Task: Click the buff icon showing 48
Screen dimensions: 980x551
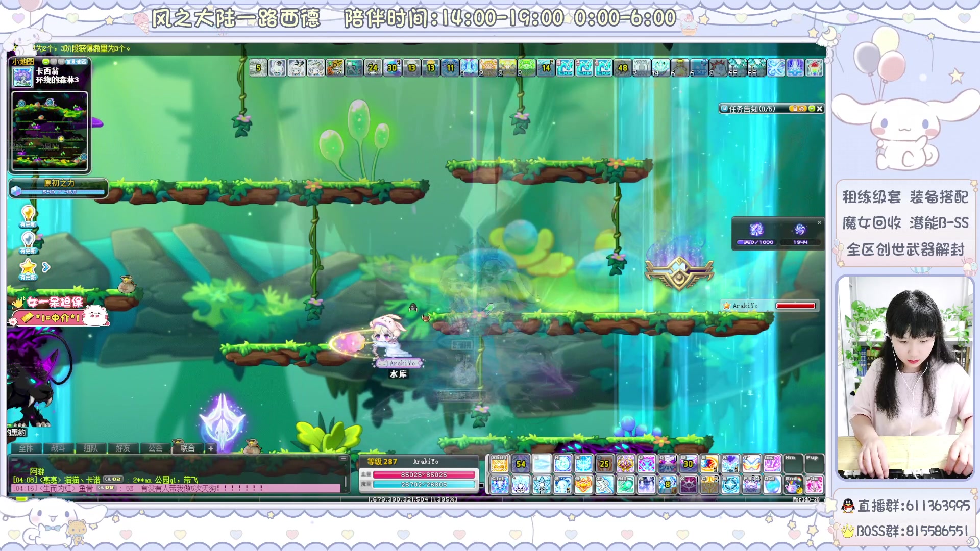Action: point(623,67)
